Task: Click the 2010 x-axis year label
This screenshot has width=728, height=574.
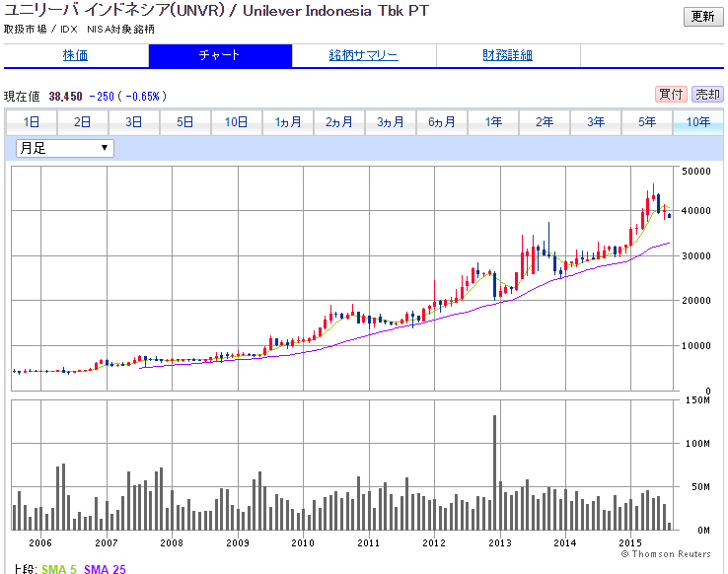Action: point(303,542)
